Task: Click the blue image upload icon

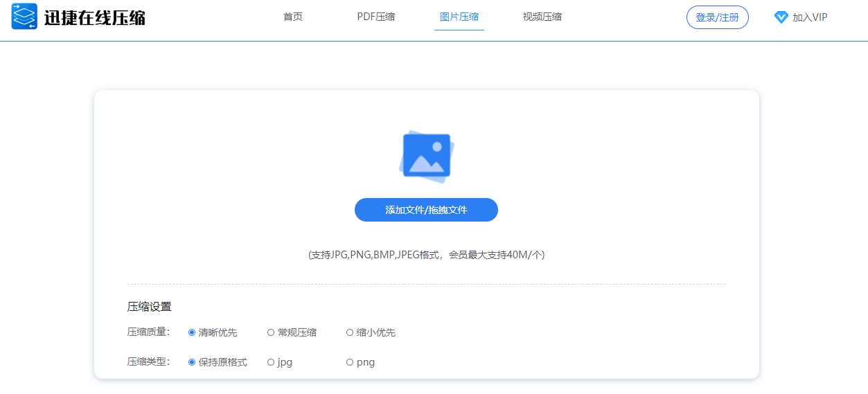Action: pyautogui.click(x=426, y=156)
